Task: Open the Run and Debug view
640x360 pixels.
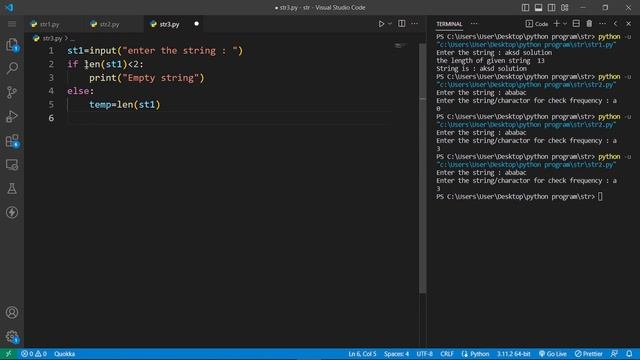Action: [x=12, y=116]
